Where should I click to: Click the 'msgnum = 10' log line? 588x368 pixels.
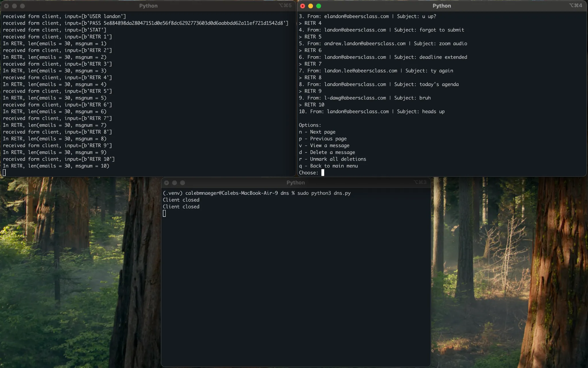click(56, 166)
